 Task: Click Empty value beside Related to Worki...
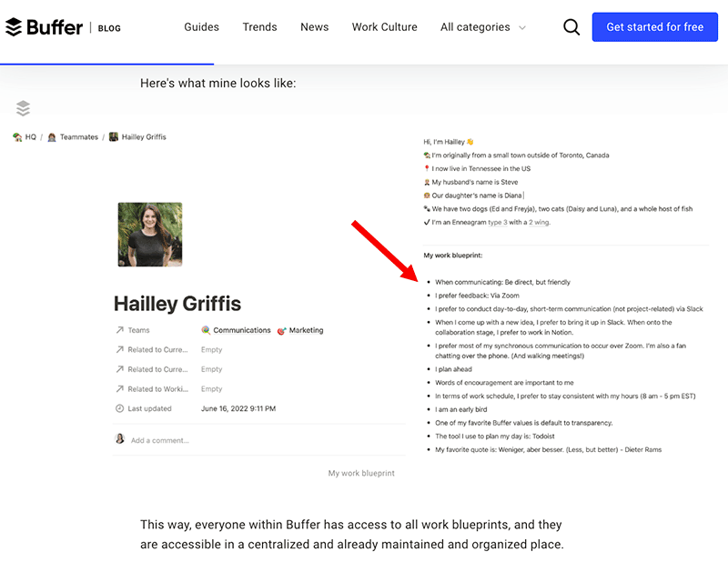(212, 389)
